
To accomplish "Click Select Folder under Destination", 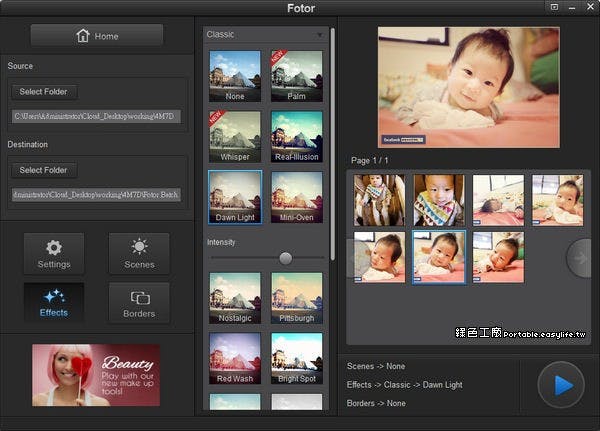I will (x=43, y=170).
